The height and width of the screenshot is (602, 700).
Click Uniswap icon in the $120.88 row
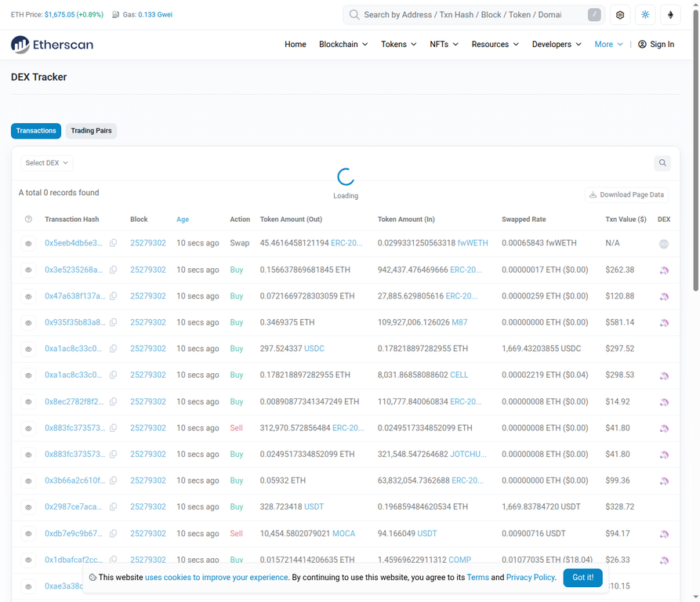coord(664,297)
